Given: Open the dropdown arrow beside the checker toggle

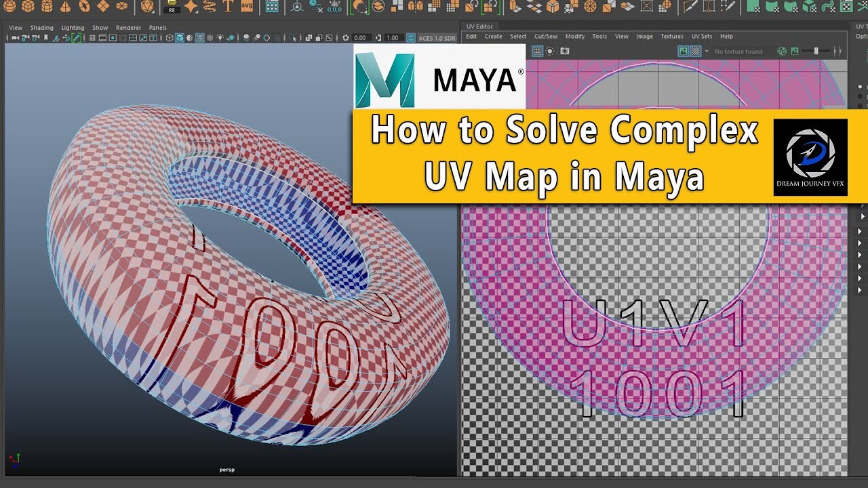Looking at the screenshot, I should [x=707, y=51].
